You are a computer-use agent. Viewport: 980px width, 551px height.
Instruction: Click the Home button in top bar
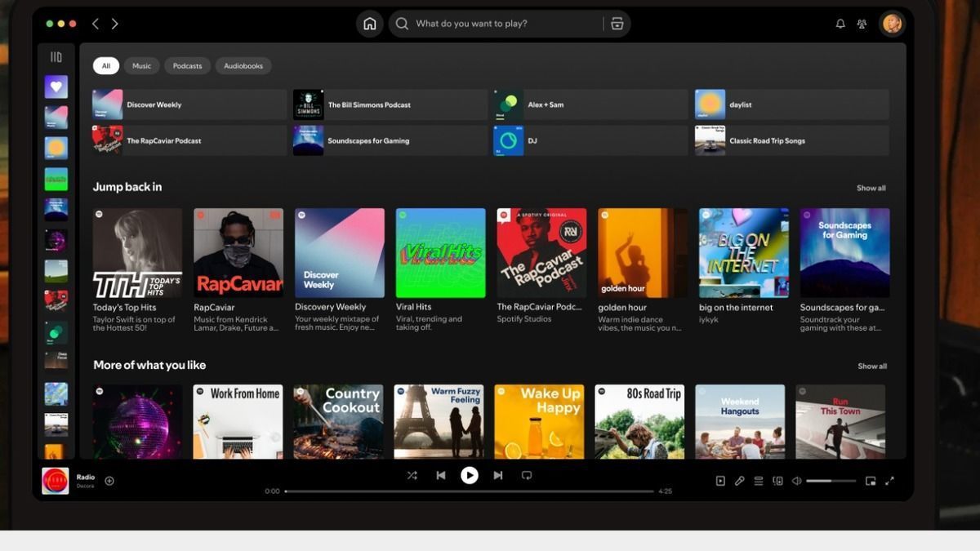pyautogui.click(x=369, y=24)
